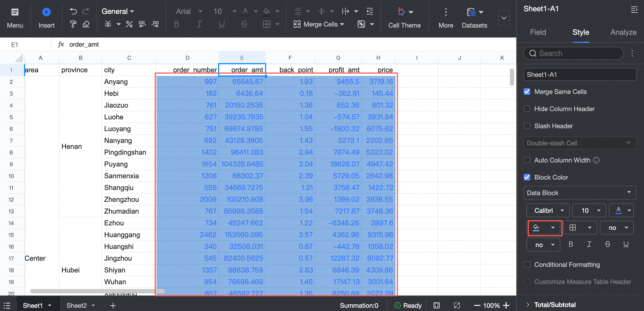Click the freeze panes grid icon
The width and height of the screenshot is (644, 311).
tap(361, 24)
